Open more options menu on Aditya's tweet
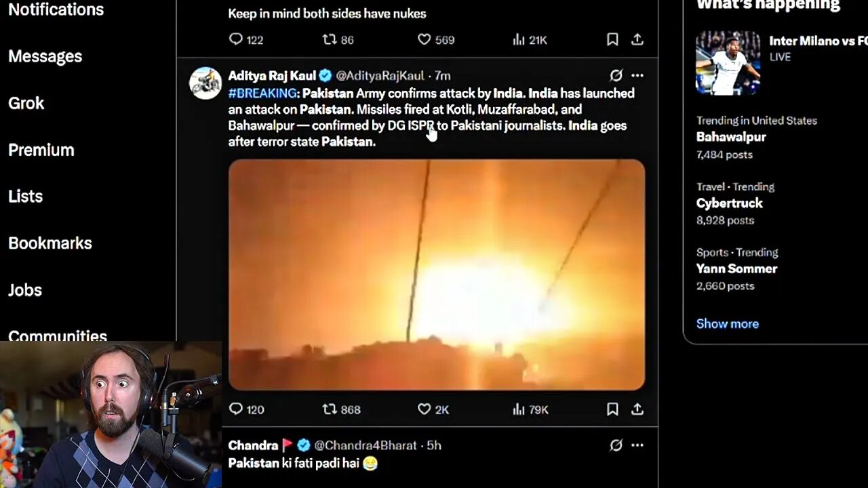Viewport: 868px width, 488px height. click(x=637, y=75)
